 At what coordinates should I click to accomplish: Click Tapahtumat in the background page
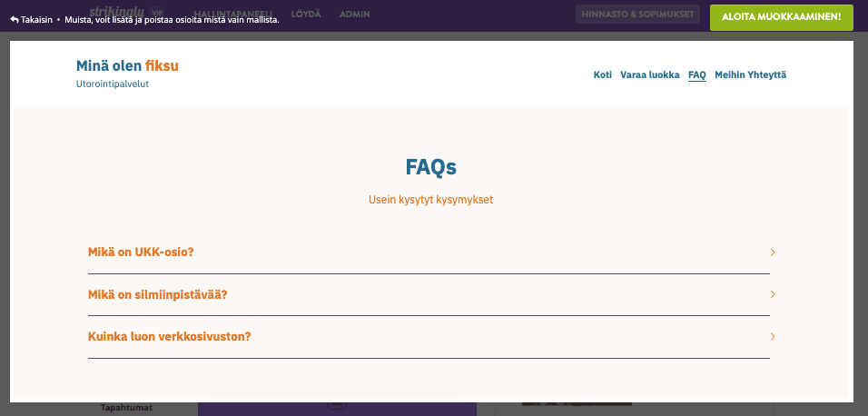126,408
